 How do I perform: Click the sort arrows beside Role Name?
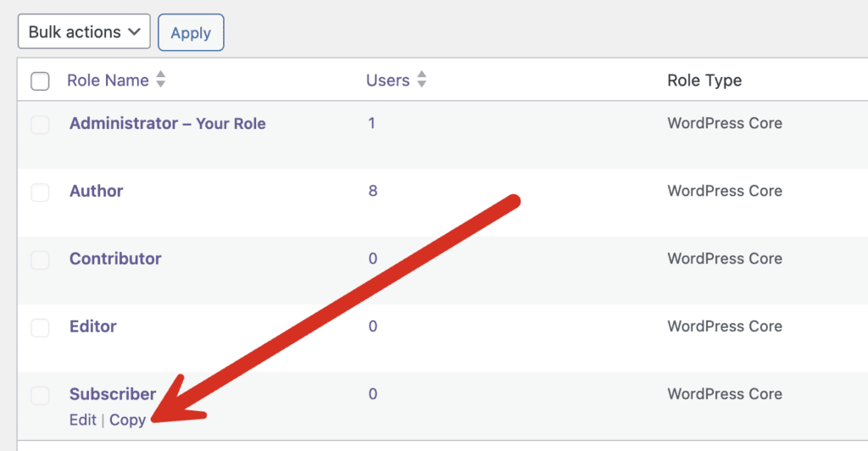[x=161, y=81]
